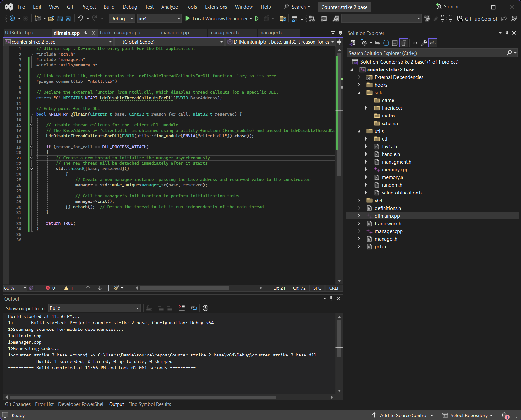This screenshot has height=420, width=521.
Task: Click the Save All icon
Action: click(68, 19)
